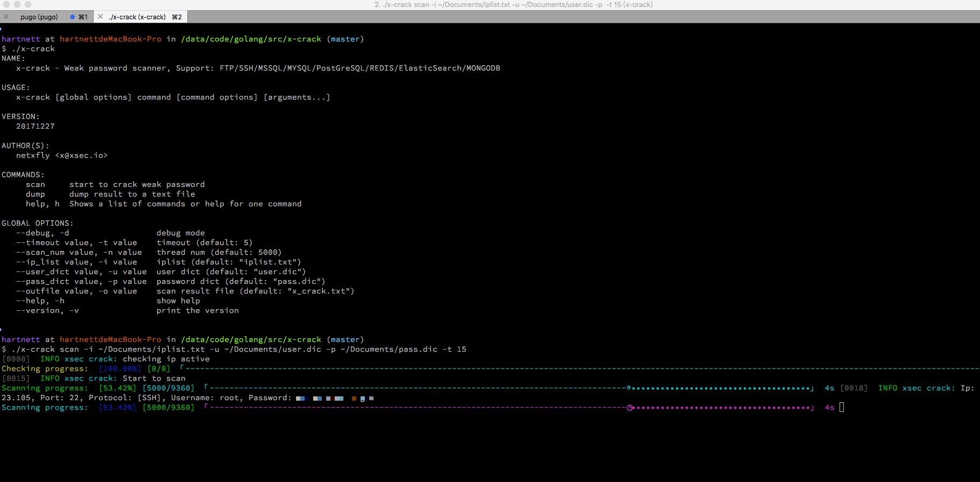The image size is (980, 482).
Task: Click the x-crack usage syntax line
Action: pyautogui.click(x=173, y=97)
